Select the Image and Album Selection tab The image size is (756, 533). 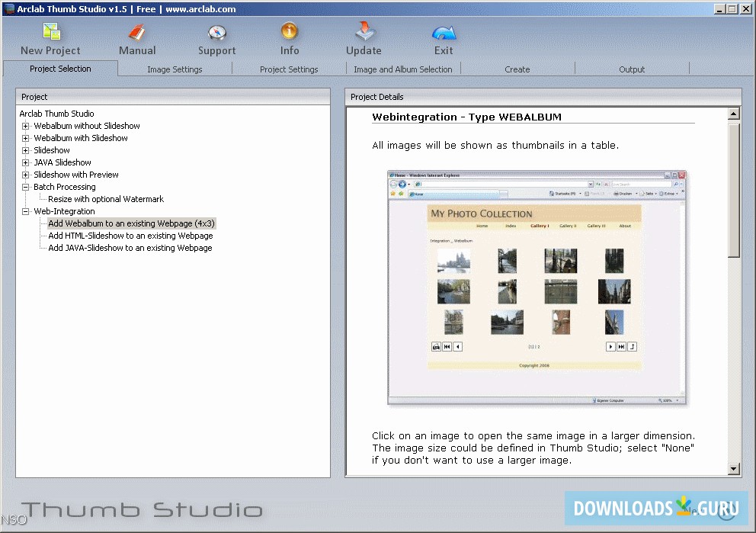pos(402,69)
